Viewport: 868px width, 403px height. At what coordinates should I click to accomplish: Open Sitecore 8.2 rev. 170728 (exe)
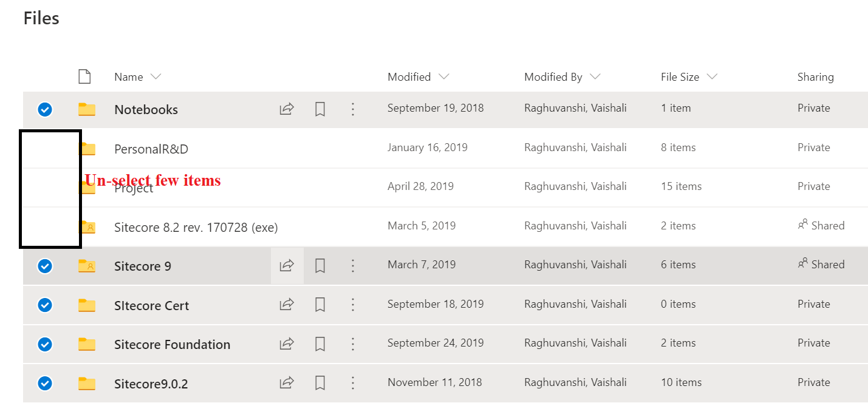point(196,226)
